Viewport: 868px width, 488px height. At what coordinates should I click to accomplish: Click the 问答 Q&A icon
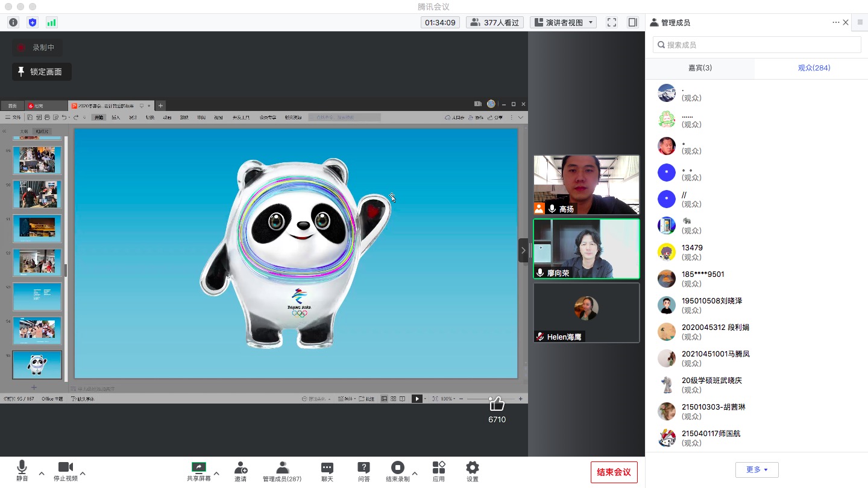(x=363, y=471)
